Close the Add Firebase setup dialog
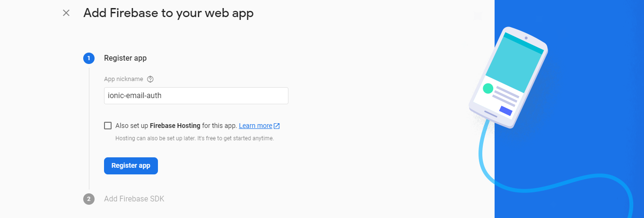644x218 pixels. pos(66,13)
